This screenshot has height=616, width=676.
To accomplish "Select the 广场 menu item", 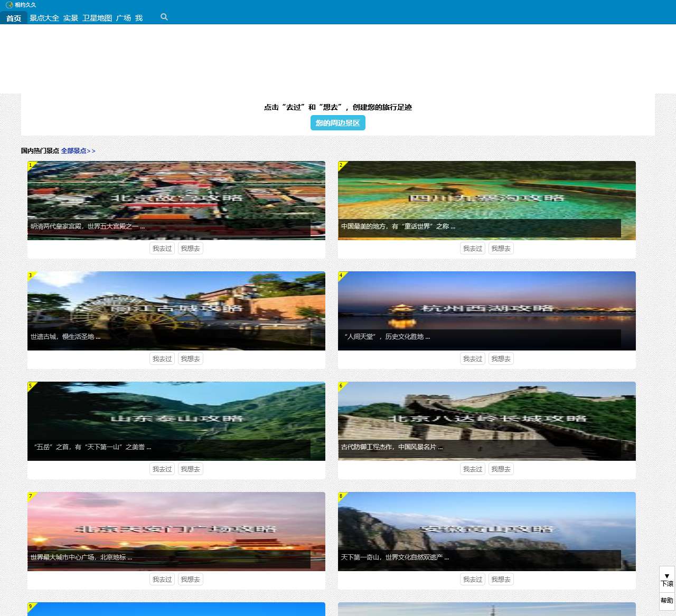I will click(124, 18).
